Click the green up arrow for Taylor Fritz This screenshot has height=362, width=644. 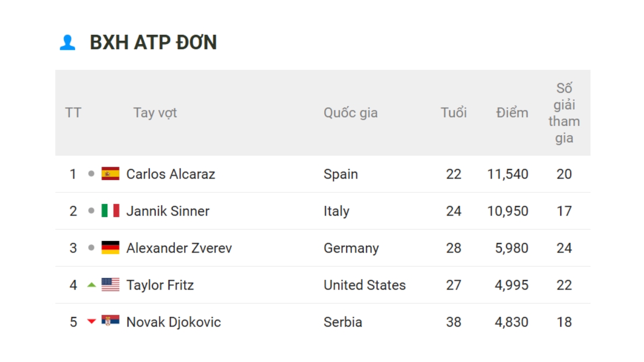coord(91,285)
